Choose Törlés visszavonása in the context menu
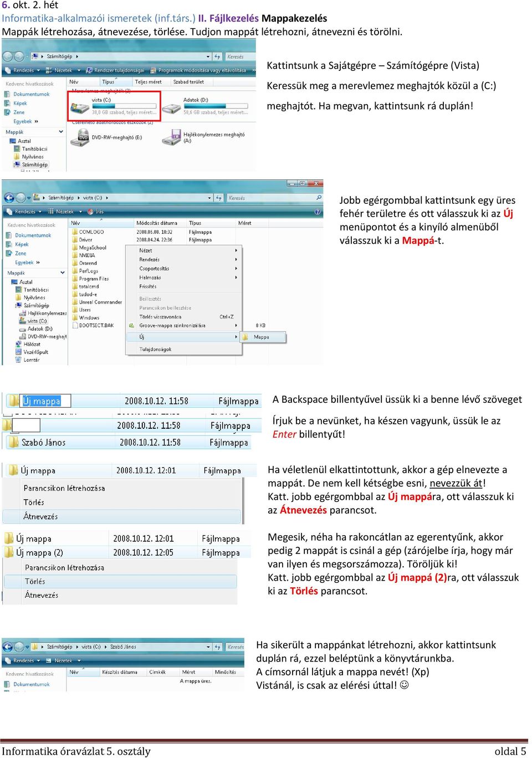This screenshot has width=532, height=759. (183, 317)
